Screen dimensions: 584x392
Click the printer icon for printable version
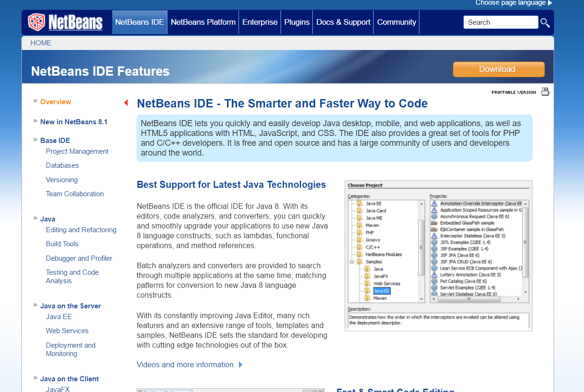(x=545, y=92)
